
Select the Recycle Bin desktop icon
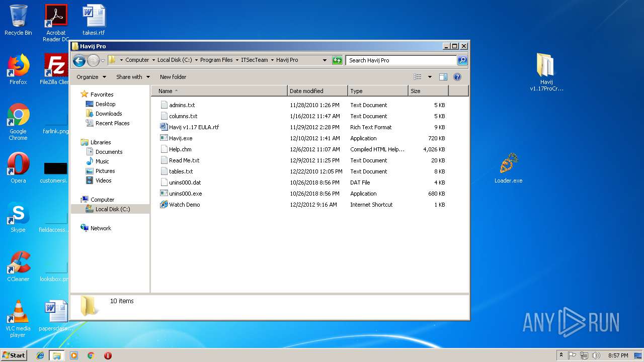click(18, 20)
